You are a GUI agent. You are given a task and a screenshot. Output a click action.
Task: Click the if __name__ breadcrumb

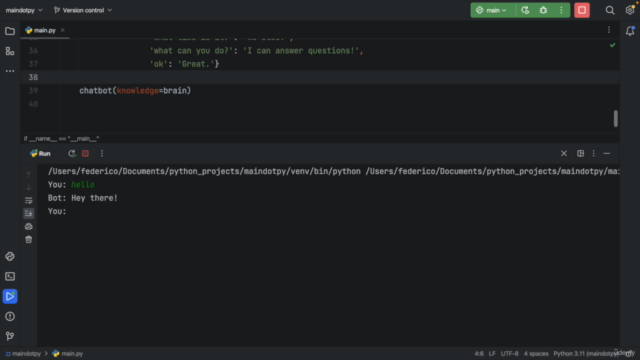[x=61, y=139]
